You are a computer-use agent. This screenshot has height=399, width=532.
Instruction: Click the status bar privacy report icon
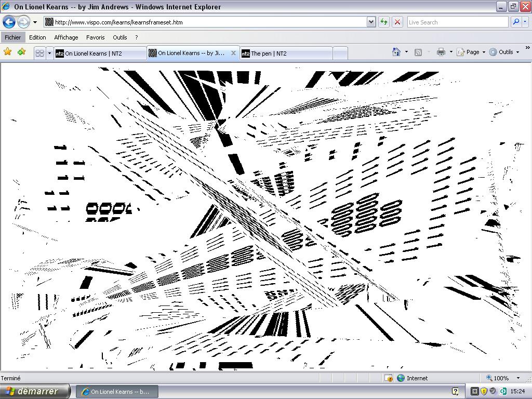pyautogui.click(x=389, y=378)
